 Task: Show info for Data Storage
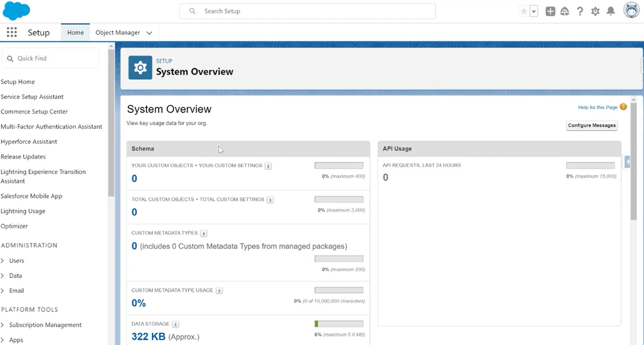175,324
